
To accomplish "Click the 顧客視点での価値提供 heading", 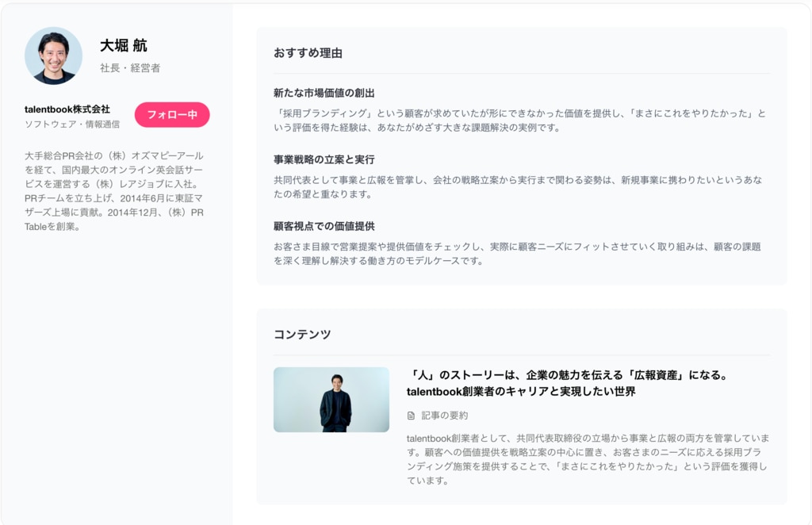I will point(324,226).
